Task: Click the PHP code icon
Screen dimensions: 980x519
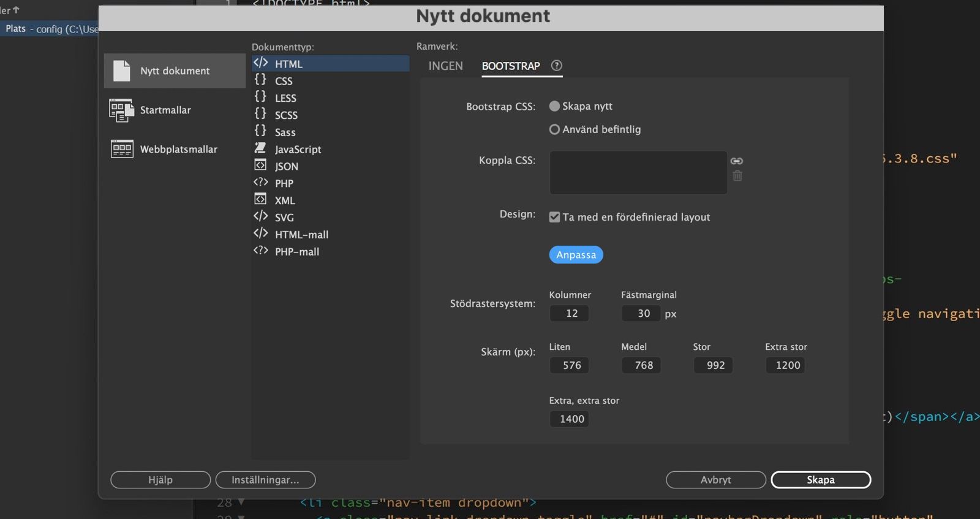Action: point(261,182)
